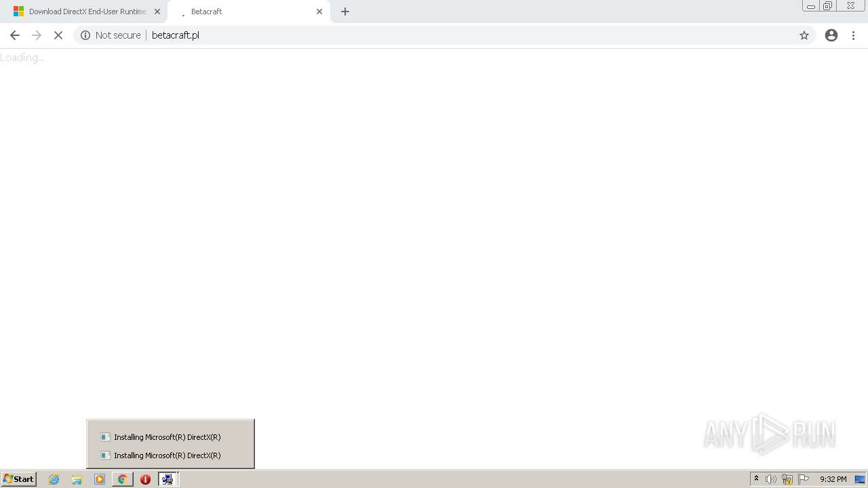Click Show Desktop tray icon
Viewport: 868px width, 488px height.
click(860, 479)
